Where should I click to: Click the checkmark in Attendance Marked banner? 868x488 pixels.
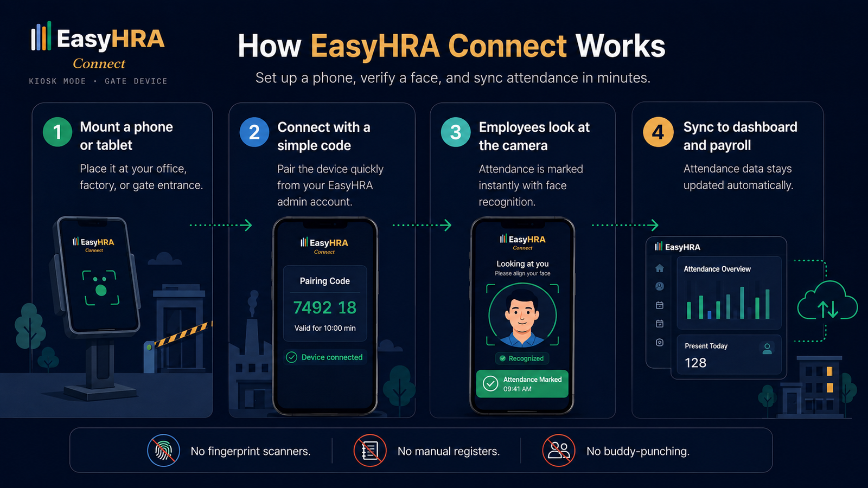coord(490,384)
